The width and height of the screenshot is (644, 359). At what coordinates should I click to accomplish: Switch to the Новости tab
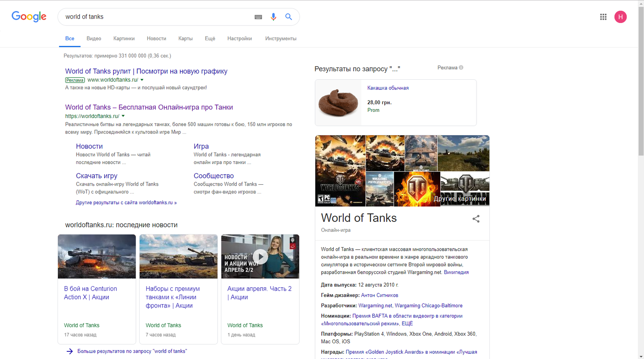pyautogui.click(x=157, y=39)
